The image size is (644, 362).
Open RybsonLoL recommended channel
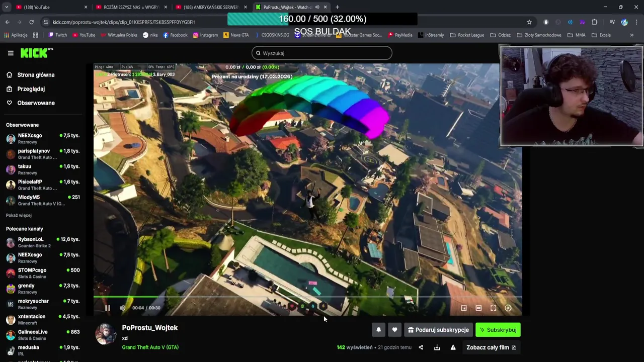tap(43, 242)
